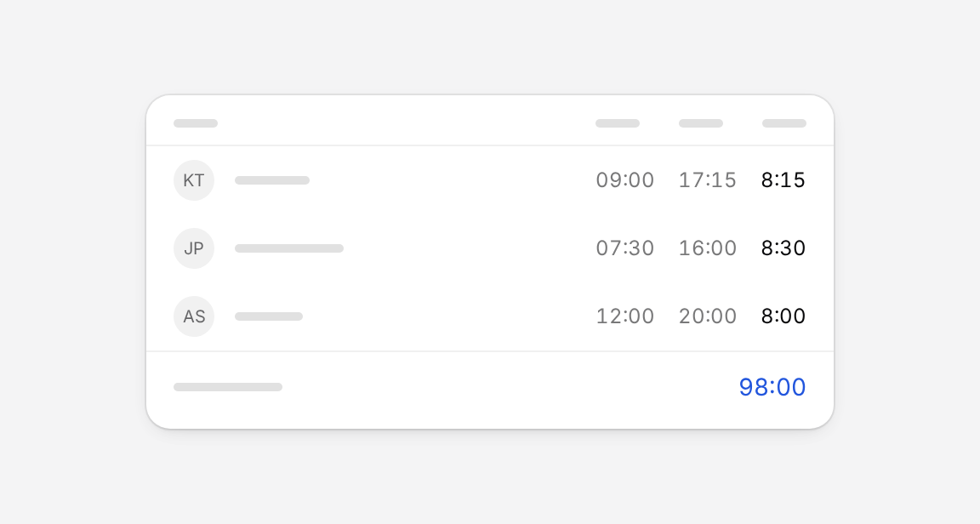Screen dimensions: 980x524
Task: Select the 12:00 start time
Action: pos(625,316)
